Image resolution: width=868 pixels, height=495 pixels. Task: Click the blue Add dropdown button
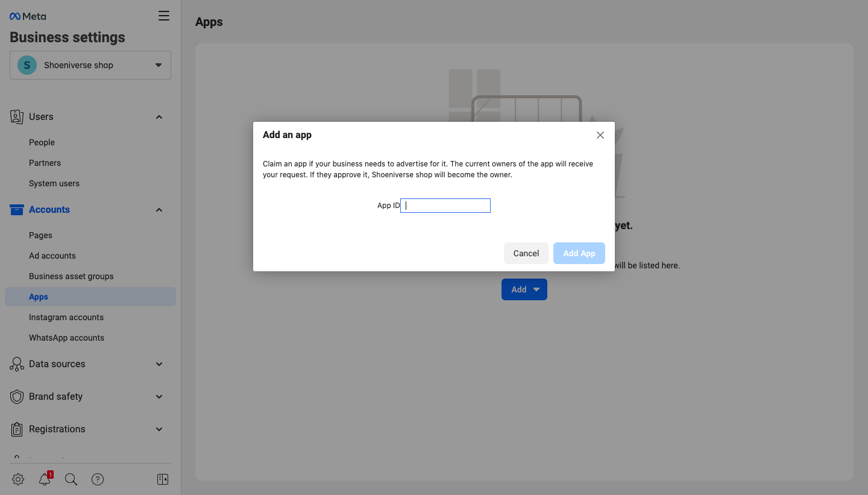(524, 289)
